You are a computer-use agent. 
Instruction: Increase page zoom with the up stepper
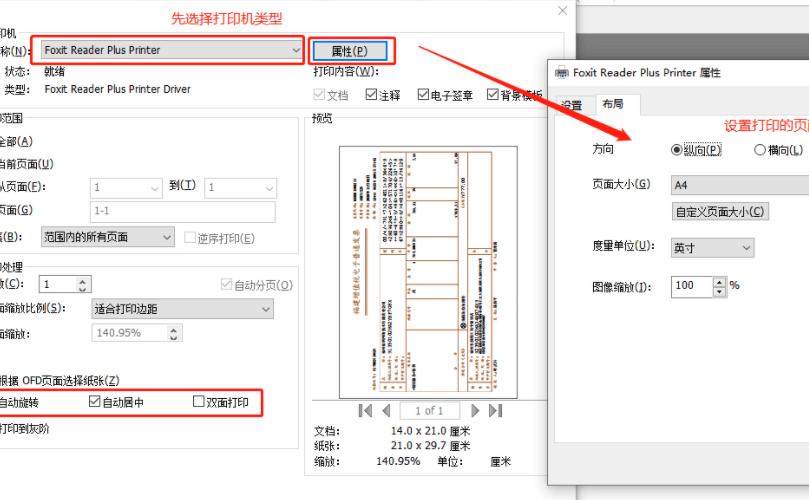(x=174, y=330)
